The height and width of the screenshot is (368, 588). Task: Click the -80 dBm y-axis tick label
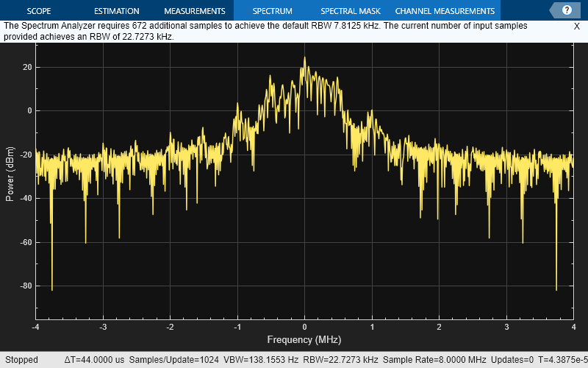[x=26, y=286]
